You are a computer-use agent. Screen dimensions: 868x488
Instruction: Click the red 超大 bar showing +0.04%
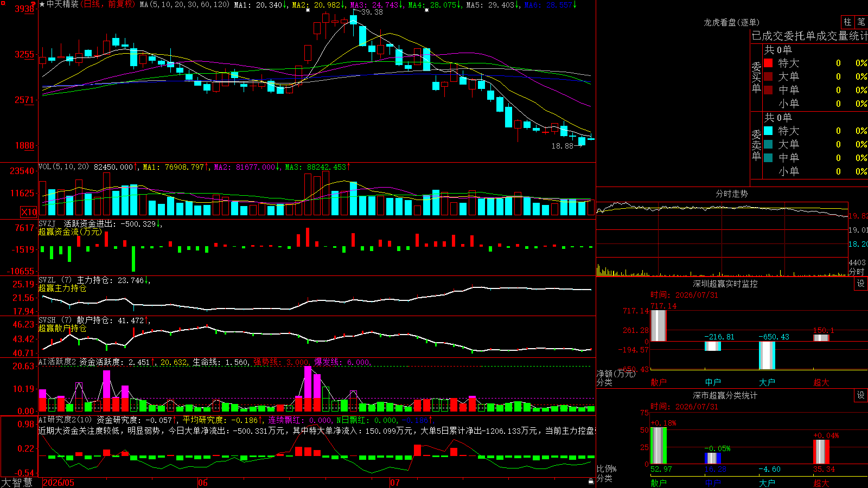pos(821,452)
